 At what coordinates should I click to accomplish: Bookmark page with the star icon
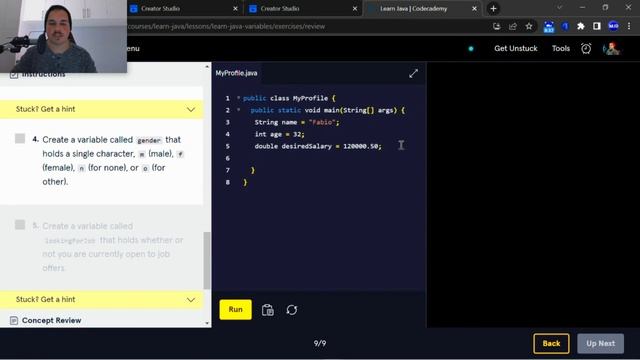(529, 26)
